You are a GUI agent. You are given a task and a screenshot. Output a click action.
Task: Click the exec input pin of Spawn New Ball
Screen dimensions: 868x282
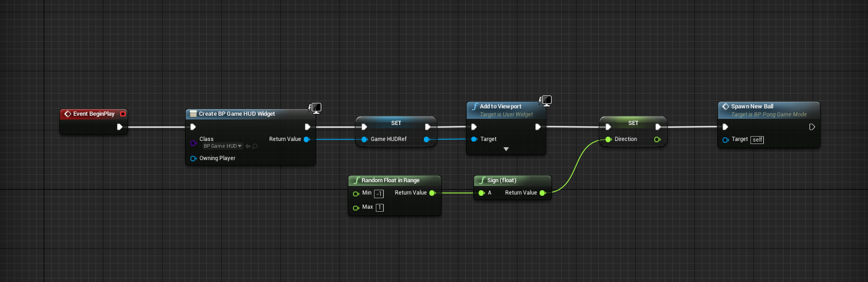tap(725, 127)
